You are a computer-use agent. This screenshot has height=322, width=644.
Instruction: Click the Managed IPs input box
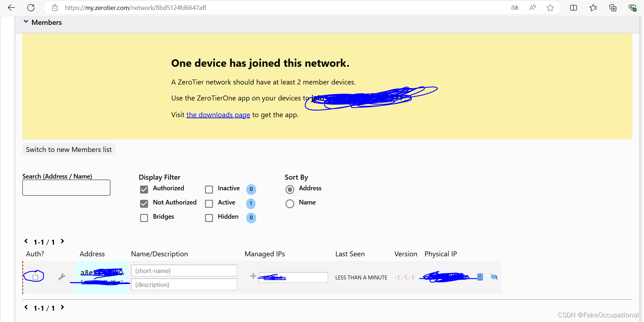point(293,277)
